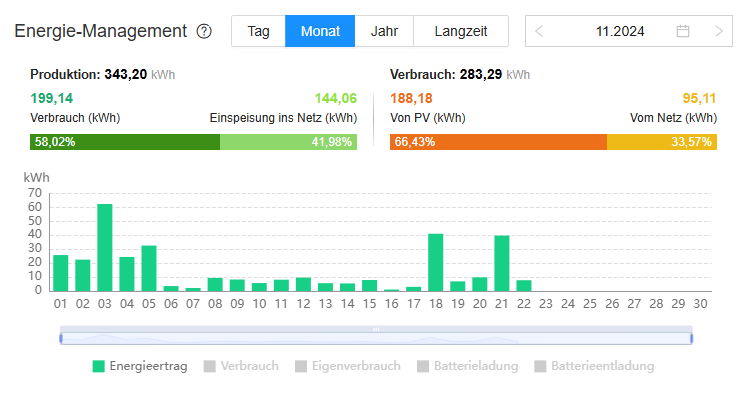This screenshot has height=395, width=755.
Task: Click the left handle of zoom slider
Action: coord(61,339)
